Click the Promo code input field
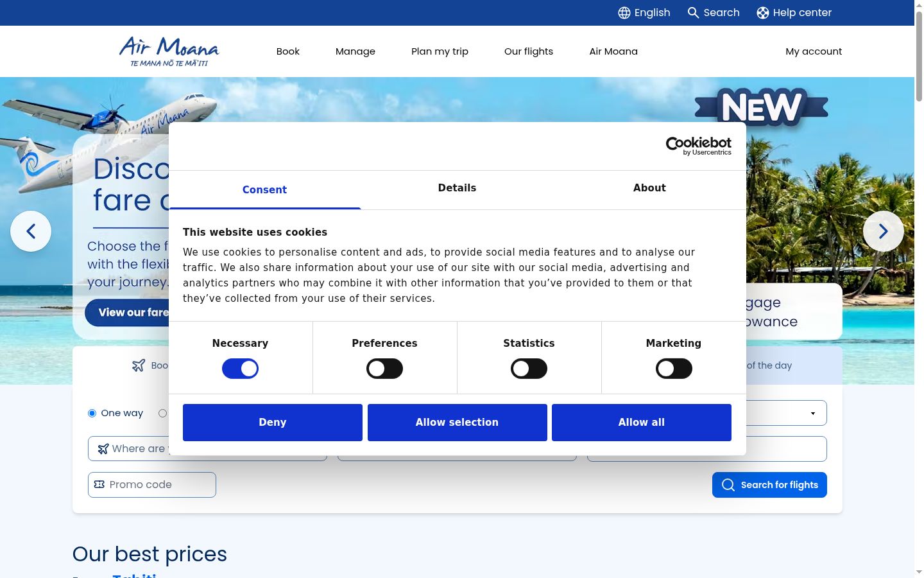 pos(152,485)
